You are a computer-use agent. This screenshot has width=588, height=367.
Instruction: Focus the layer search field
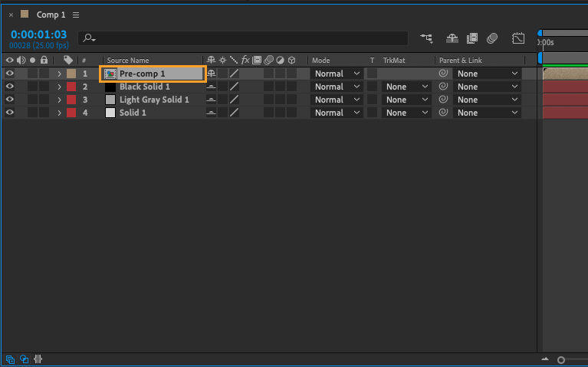tap(243, 38)
